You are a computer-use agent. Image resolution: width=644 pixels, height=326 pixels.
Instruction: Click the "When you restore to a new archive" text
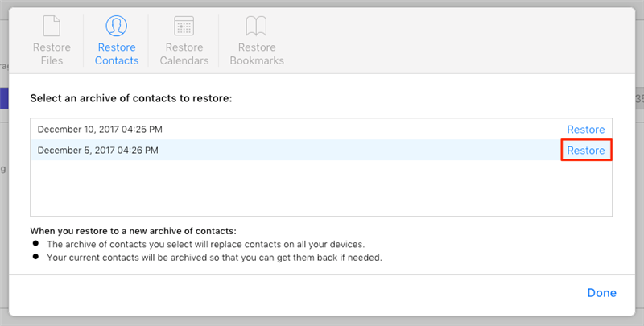[x=138, y=231]
